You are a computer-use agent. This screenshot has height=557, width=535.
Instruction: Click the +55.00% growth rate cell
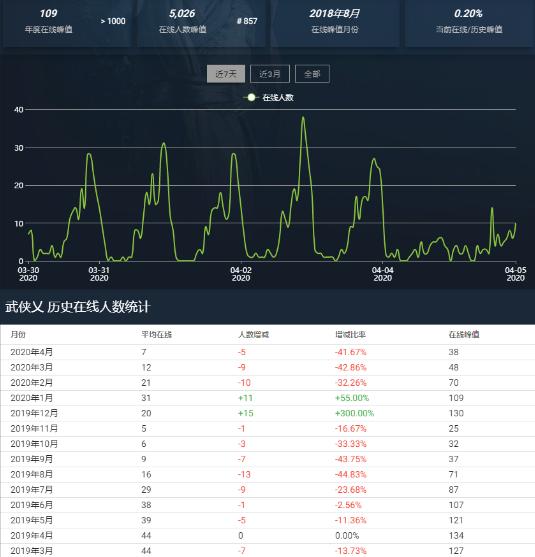(x=352, y=398)
